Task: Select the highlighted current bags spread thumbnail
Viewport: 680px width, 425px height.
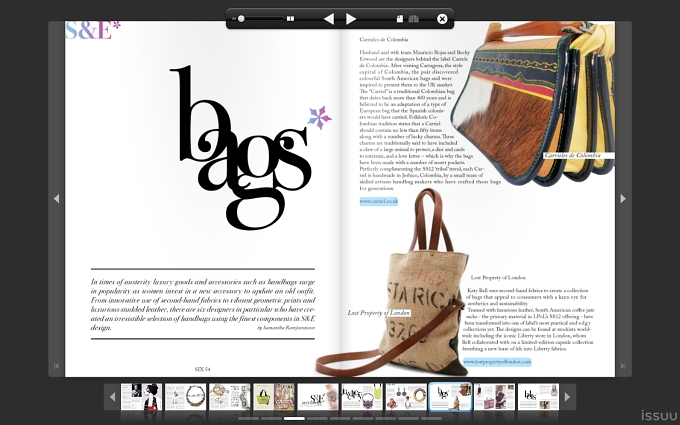Action: click(450, 396)
